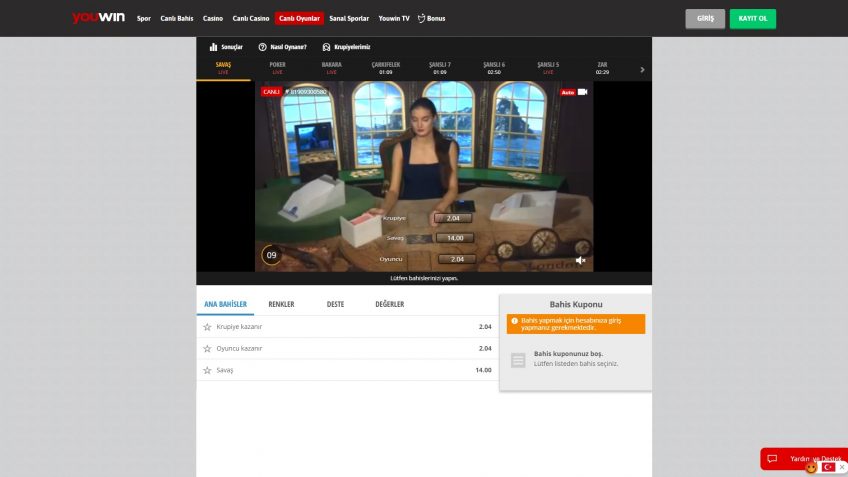Click the video camera icon

[x=582, y=92]
